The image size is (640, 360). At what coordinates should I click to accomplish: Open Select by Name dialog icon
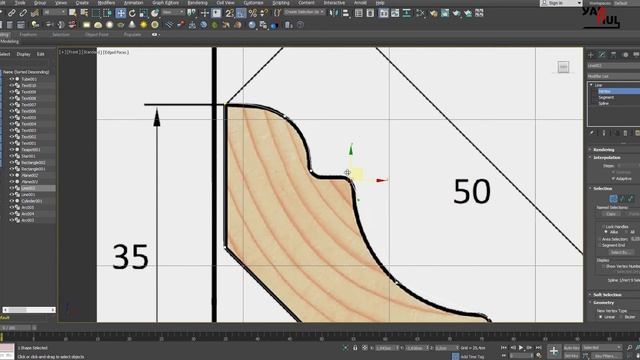84,13
